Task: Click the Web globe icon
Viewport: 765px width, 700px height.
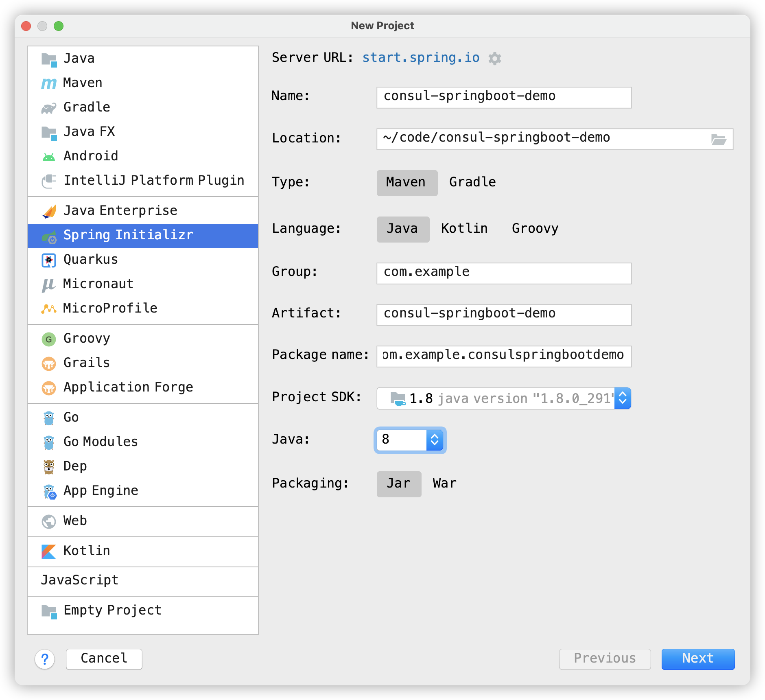Action: coord(49,521)
